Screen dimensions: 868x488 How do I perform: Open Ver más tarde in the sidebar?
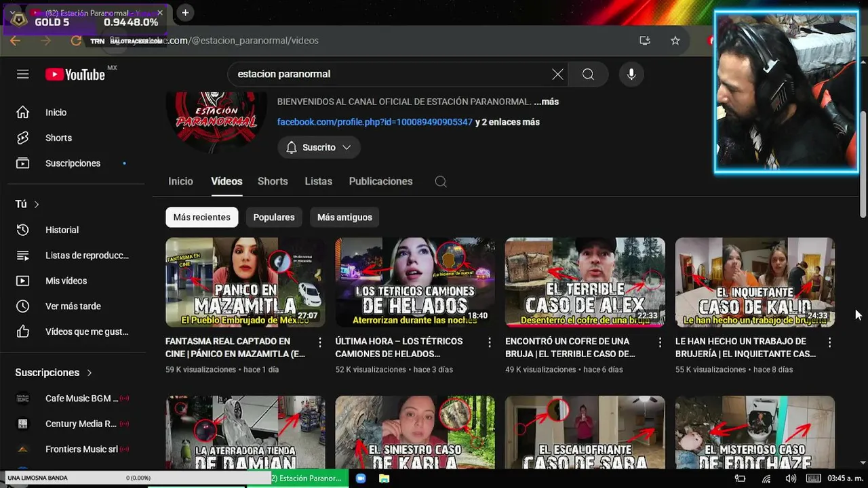pos(73,306)
